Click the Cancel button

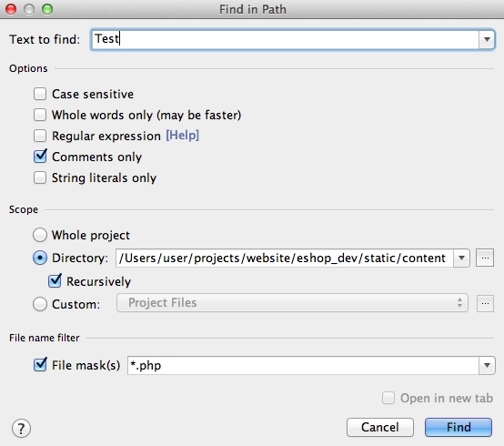tap(380, 427)
